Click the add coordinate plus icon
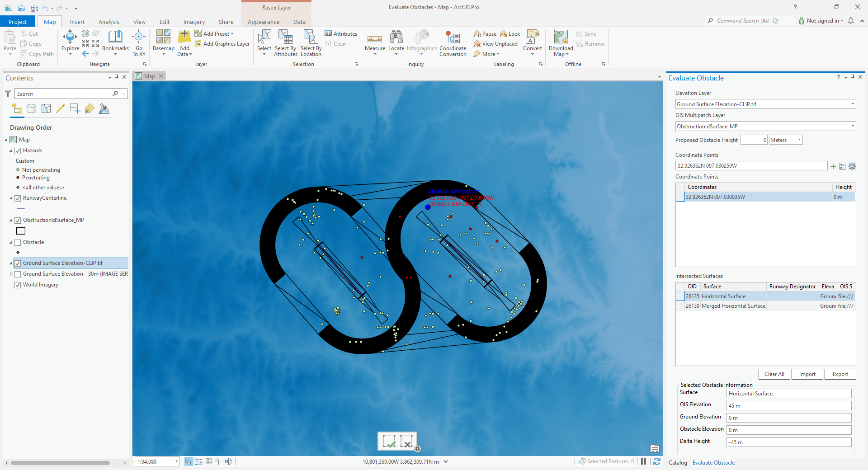The height and width of the screenshot is (470, 868). [x=833, y=166]
